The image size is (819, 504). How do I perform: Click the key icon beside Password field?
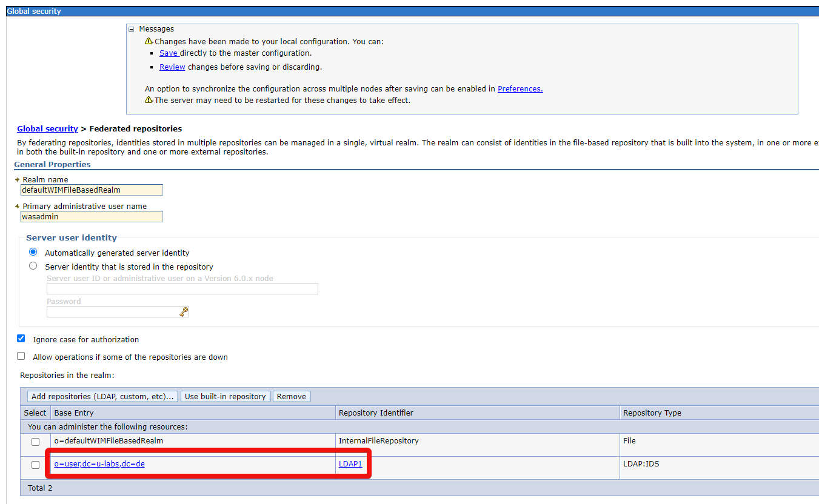(x=184, y=312)
